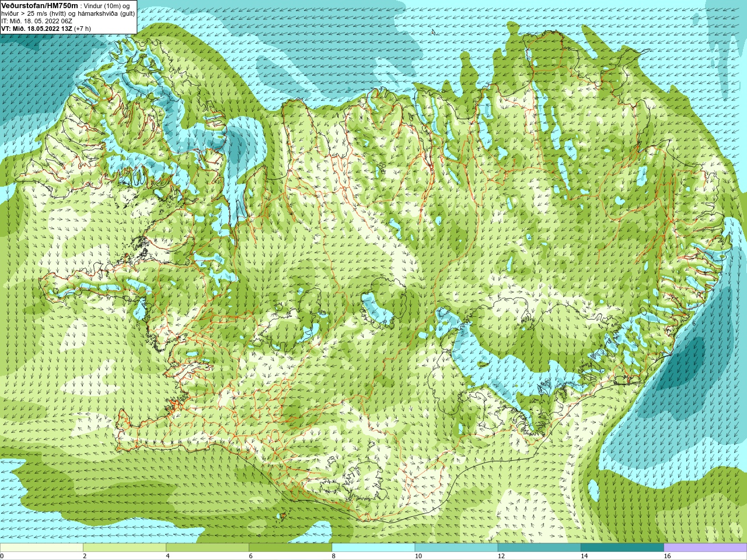Click the legend label "8"
The image size is (747, 560).
pos(334,556)
